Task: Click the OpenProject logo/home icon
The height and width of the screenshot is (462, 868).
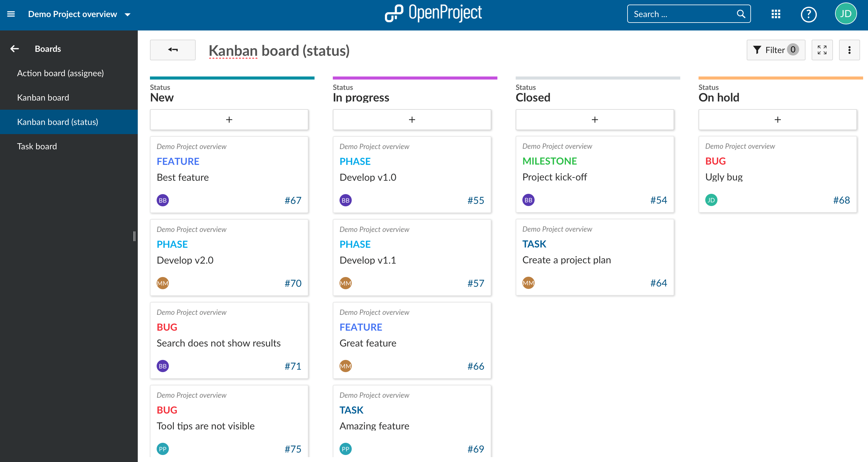Action: click(434, 14)
